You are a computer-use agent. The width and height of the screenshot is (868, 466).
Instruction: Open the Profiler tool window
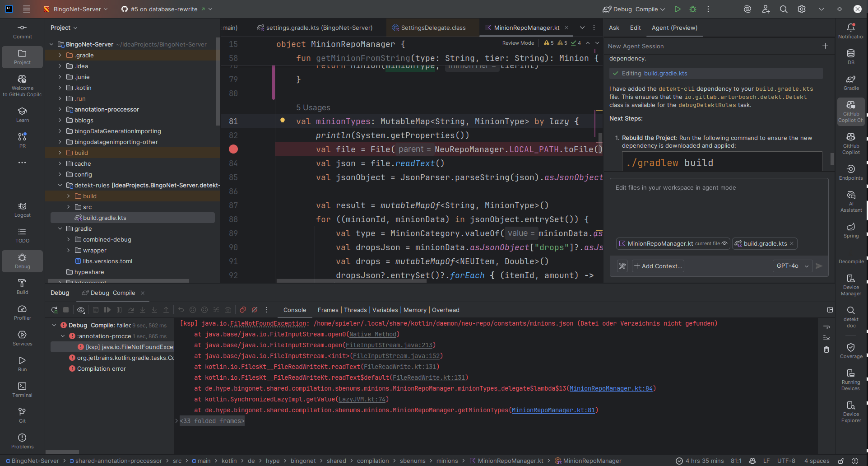[22, 312]
